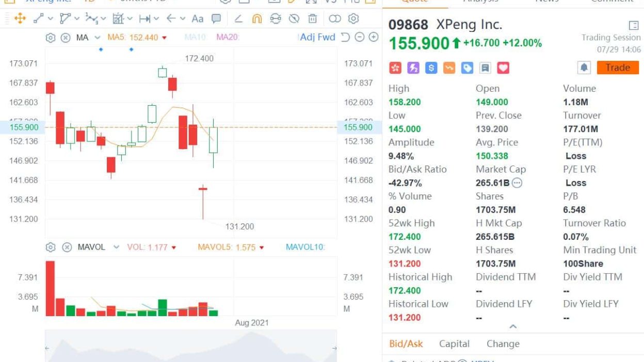Expand the range marker options arrow

156,19
